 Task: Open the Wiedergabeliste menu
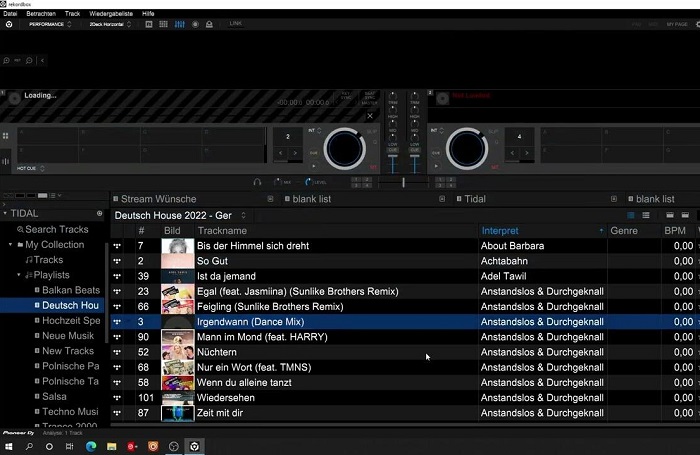click(x=111, y=13)
